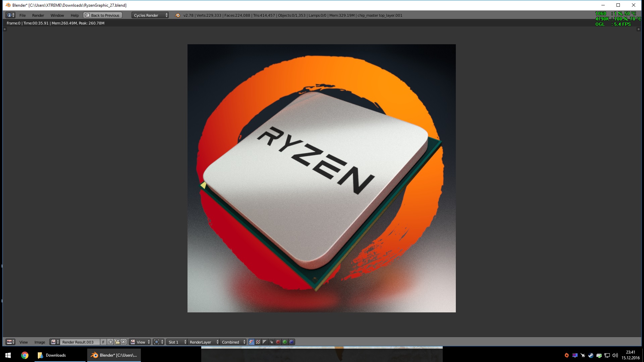This screenshot has height=362, width=644.
Task: Open the RenderLayer dropdown
Action: [x=203, y=342]
